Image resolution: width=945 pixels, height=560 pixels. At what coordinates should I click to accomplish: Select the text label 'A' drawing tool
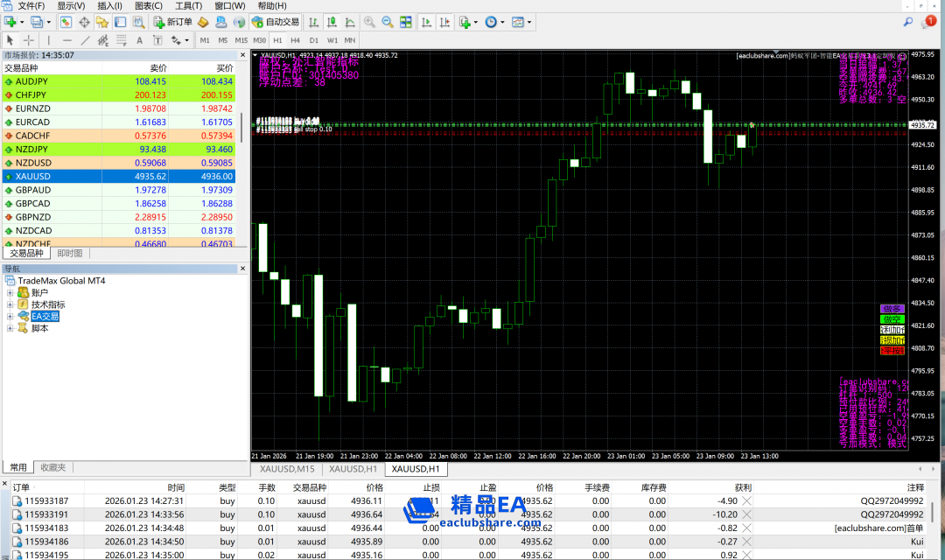click(x=139, y=40)
